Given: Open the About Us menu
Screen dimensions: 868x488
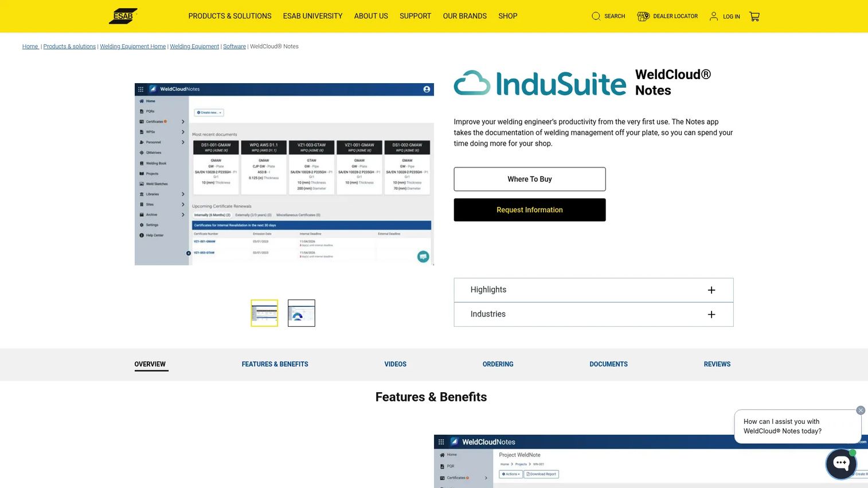Looking at the screenshot, I should tap(371, 16).
